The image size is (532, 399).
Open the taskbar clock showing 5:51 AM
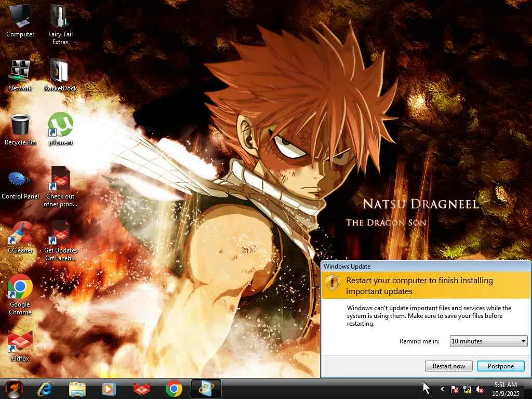pyautogui.click(x=506, y=389)
